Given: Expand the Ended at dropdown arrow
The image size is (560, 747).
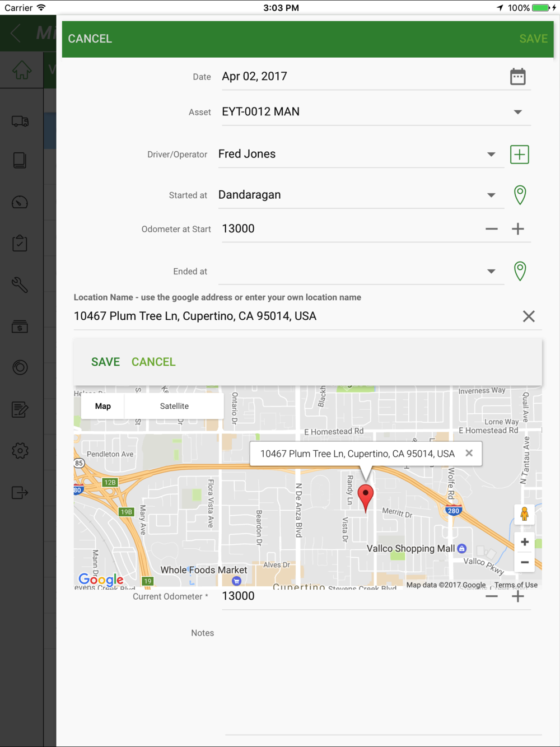Looking at the screenshot, I should coord(491,272).
